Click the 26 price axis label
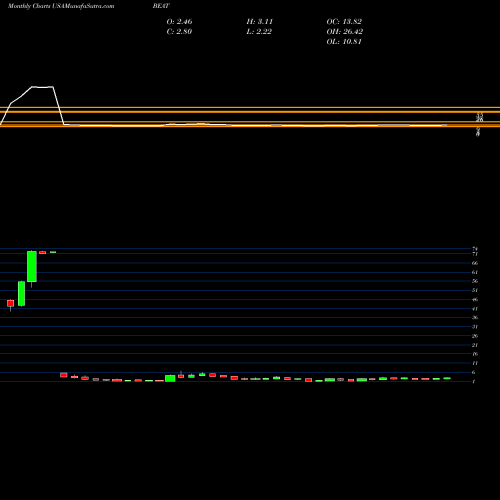The image size is (500, 500). point(475,336)
